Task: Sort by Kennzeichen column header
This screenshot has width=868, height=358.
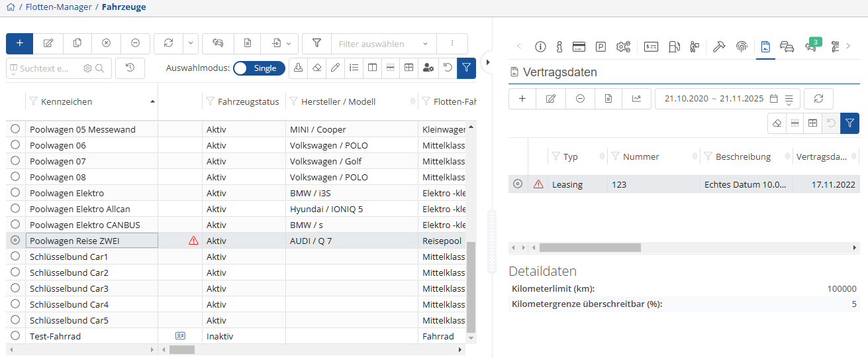Action: pos(66,101)
